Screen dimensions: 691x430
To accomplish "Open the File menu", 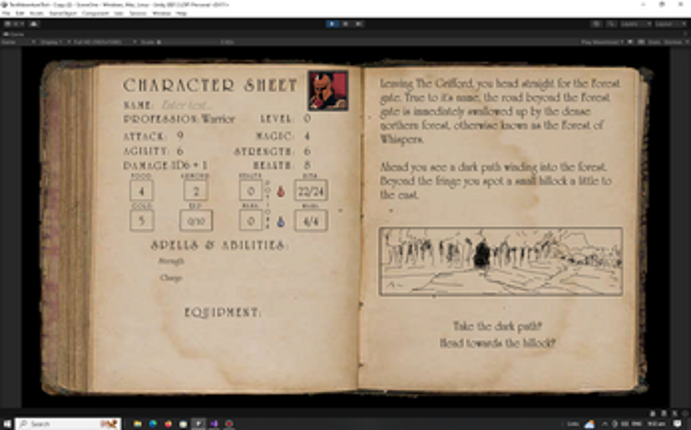I will (6, 14).
